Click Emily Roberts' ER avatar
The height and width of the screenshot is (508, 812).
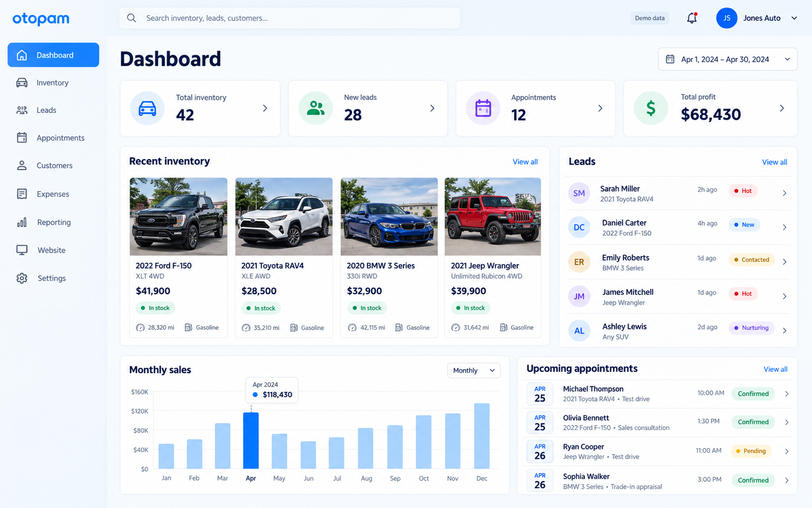pyautogui.click(x=579, y=262)
